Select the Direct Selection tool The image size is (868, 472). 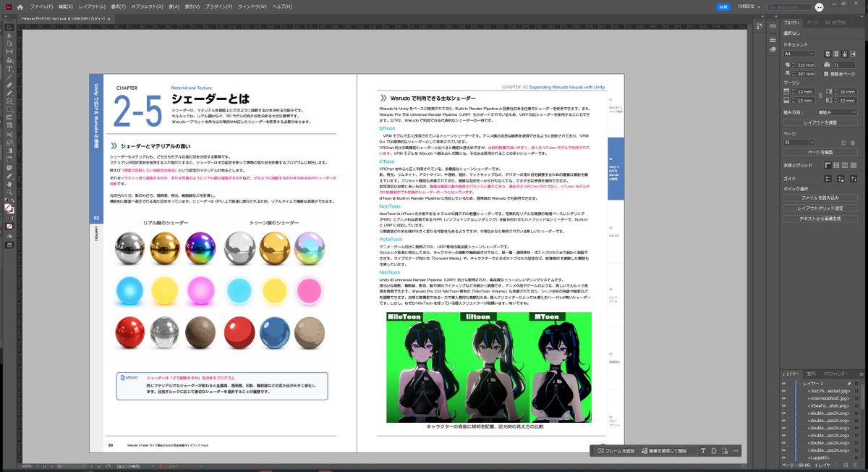9,35
